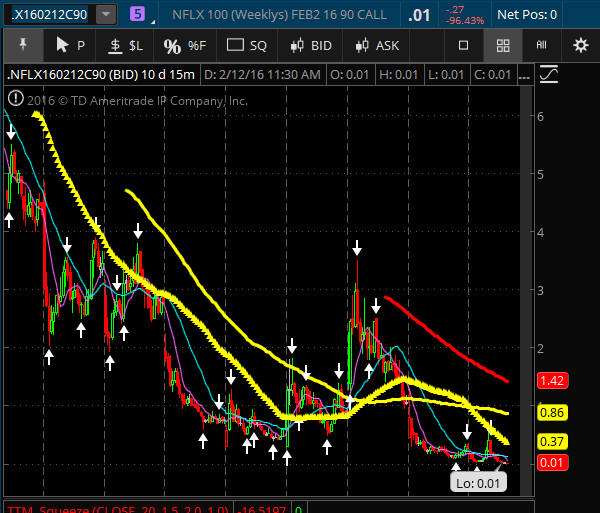The width and height of the screenshot is (600, 513).
Task: Open chart settings gear
Action: point(580,45)
